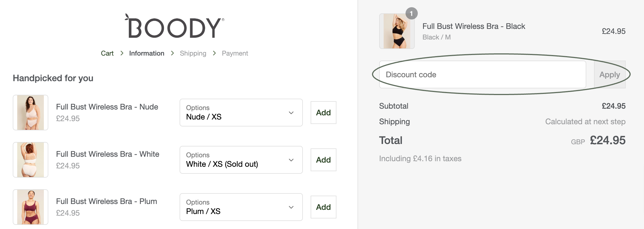Open the Plum / XS options dropdown
This screenshot has width=644, height=229.
click(x=241, y=207)
